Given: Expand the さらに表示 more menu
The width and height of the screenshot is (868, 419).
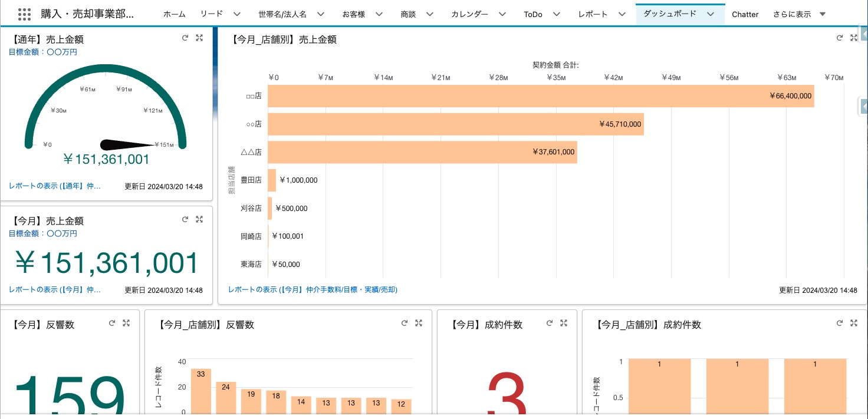Looking at the screenshot, I should pyautogui.click(x=800, y=14).
